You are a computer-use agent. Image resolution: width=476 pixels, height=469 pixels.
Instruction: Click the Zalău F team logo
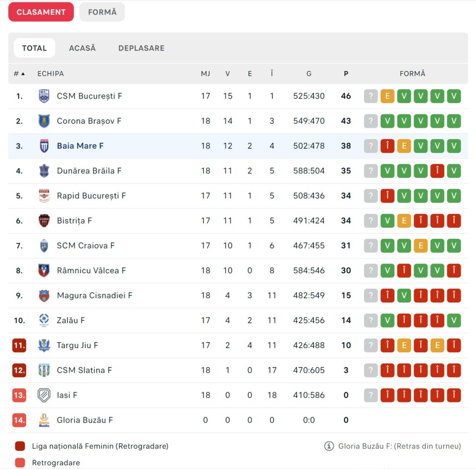44,320
